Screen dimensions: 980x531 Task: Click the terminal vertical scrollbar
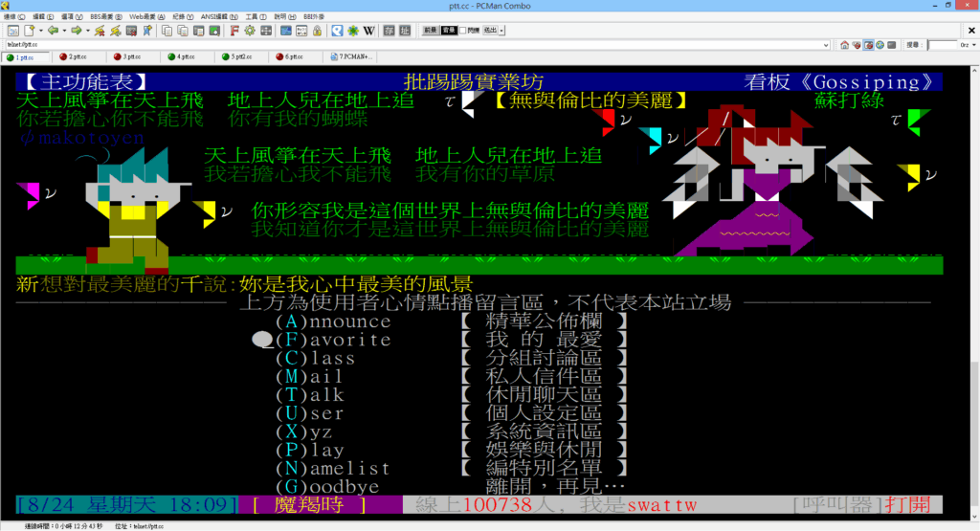pyautogui.click(x=975, y=291)
